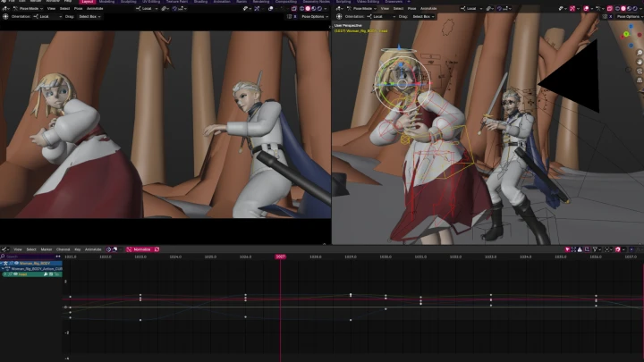This screenshot has width=644, height=362.
Task: Toggle X-ray icon in left viewport header
Action: pos(293,9)
